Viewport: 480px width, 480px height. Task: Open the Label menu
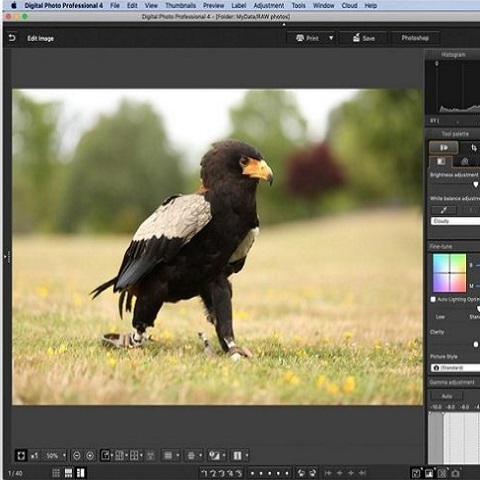click(x=239, y=5)
